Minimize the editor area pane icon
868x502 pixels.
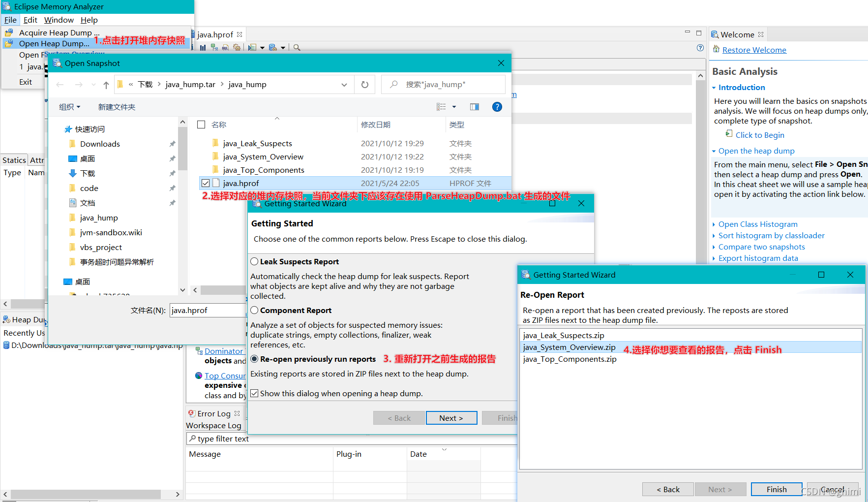[x=688, y=32]
